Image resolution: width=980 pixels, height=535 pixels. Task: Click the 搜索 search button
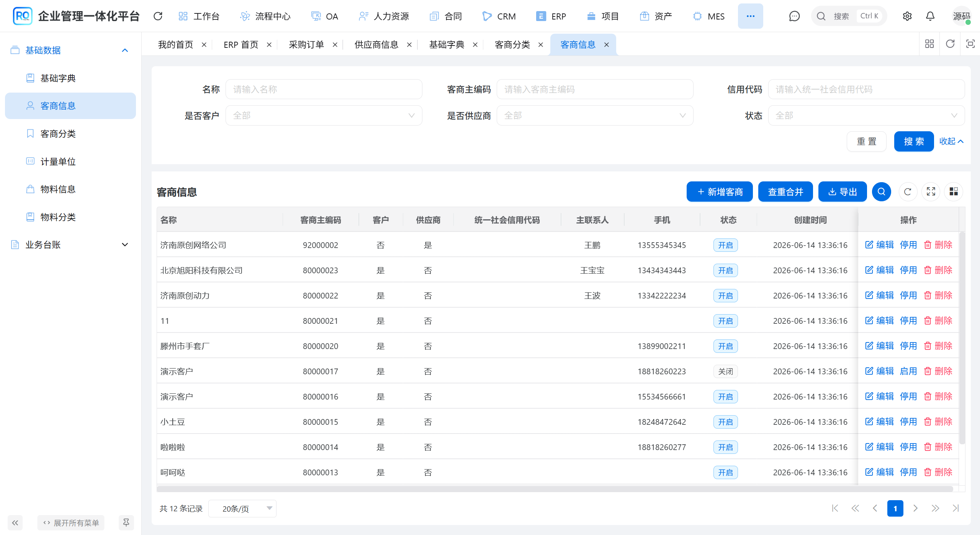[914, 141]
